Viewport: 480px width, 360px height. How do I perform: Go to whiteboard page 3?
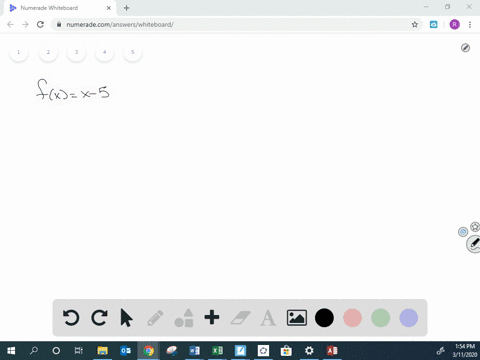point(76,52)
